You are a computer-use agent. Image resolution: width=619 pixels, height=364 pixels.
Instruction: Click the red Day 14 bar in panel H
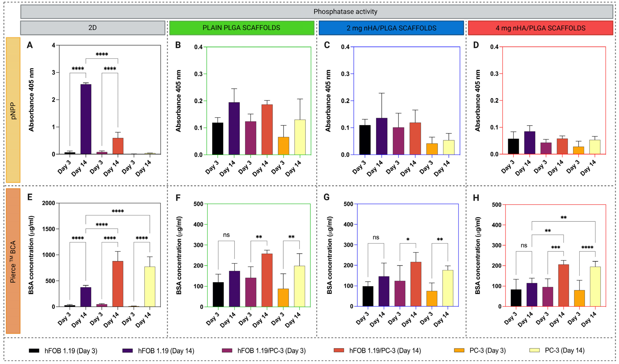563,285
